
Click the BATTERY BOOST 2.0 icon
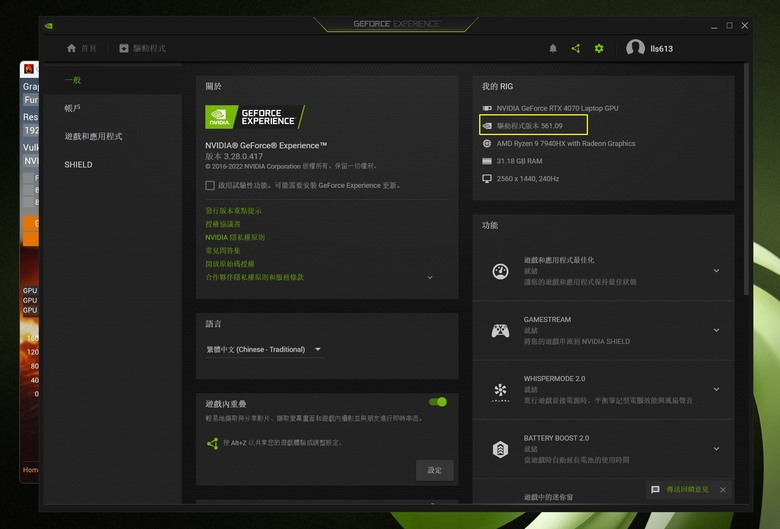(500, 449)
